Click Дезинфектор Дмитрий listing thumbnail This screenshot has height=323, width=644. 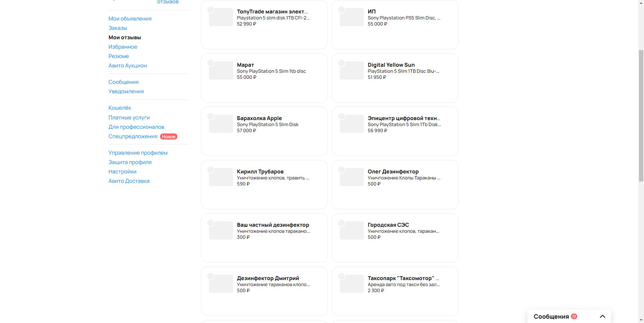(x=221, y=284)
